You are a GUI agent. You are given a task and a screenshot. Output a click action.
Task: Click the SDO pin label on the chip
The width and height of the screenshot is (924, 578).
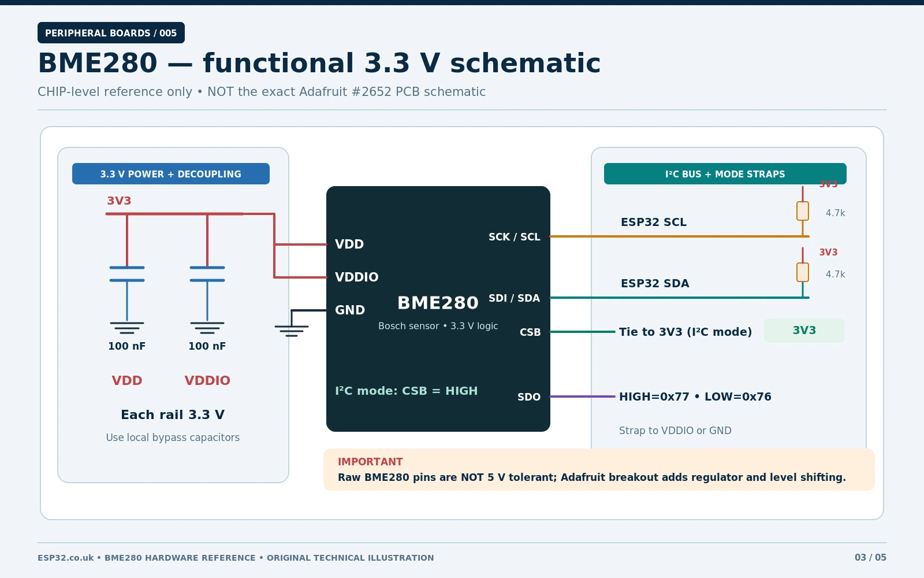click(529, 397)
